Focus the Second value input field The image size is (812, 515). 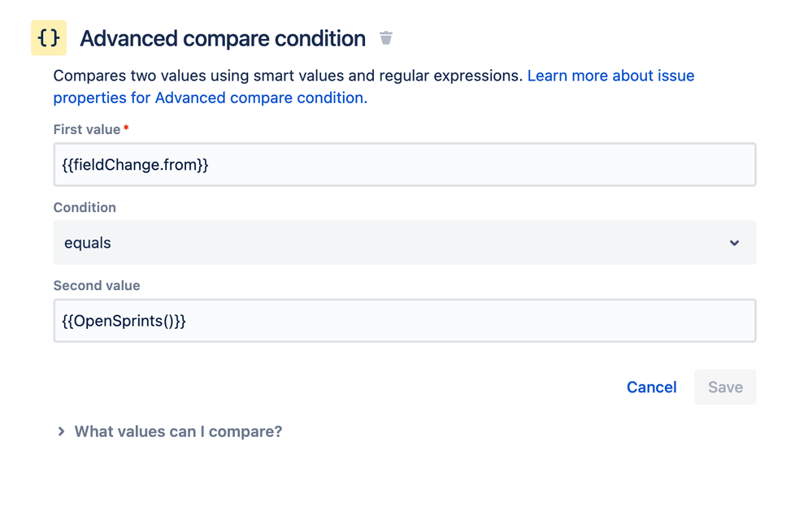coord(405,321)
